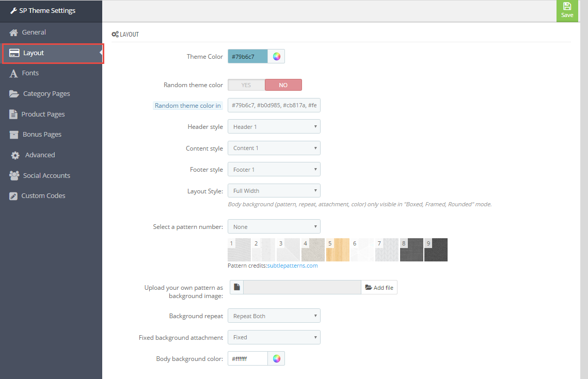Screen dimensions: 588x379
Task: Open Product Pages settings
Action: (51, 114)
